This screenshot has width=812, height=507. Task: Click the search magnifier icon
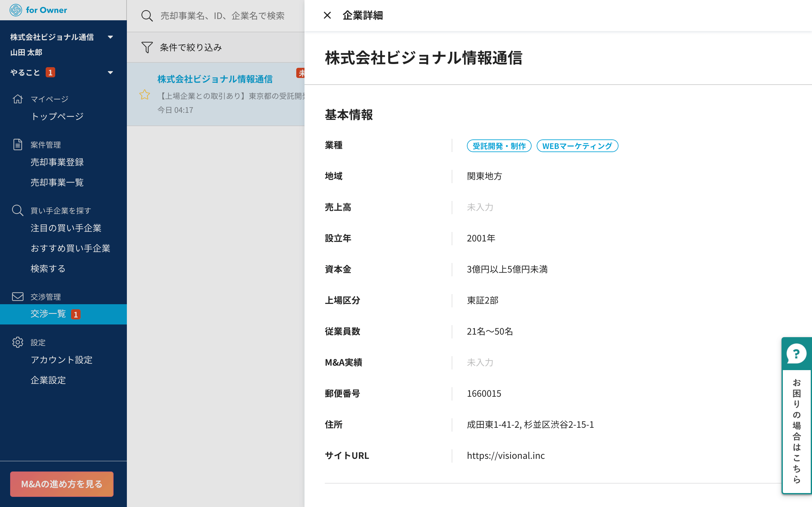147,16
